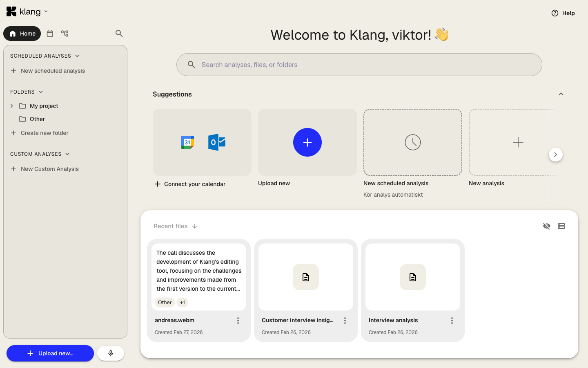
Task: Click New Custom Analysis
Action: (45, 169)
